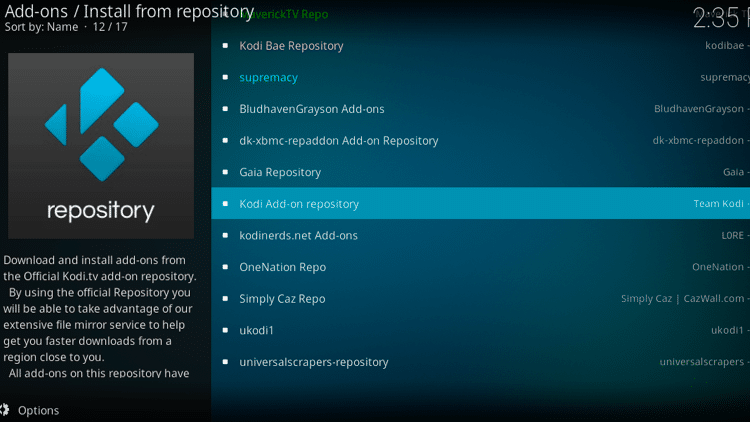The image size is (750, 422).
Task: Click the 'Add-ons / Install from repository' heading
Action: point(129,11)
